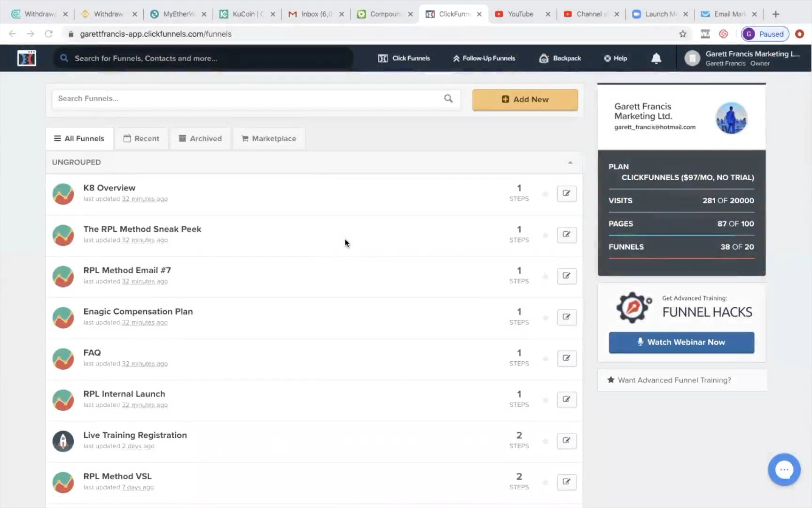Viewport: 812px width, 508px height.
Task: Switch to the Archived tab
Action: pos(200,138)
